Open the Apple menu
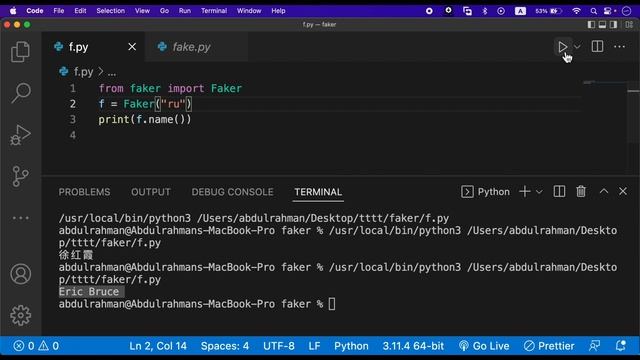 coord(13,11)
